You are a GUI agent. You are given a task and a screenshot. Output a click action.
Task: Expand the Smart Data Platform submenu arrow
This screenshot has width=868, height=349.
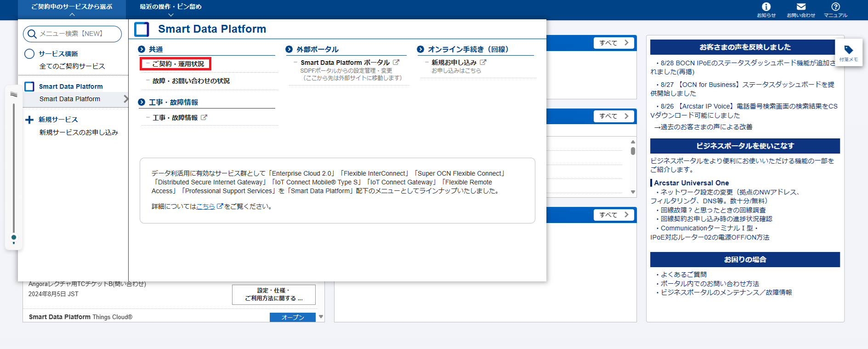pyautogui.click(x=125, y=99)
